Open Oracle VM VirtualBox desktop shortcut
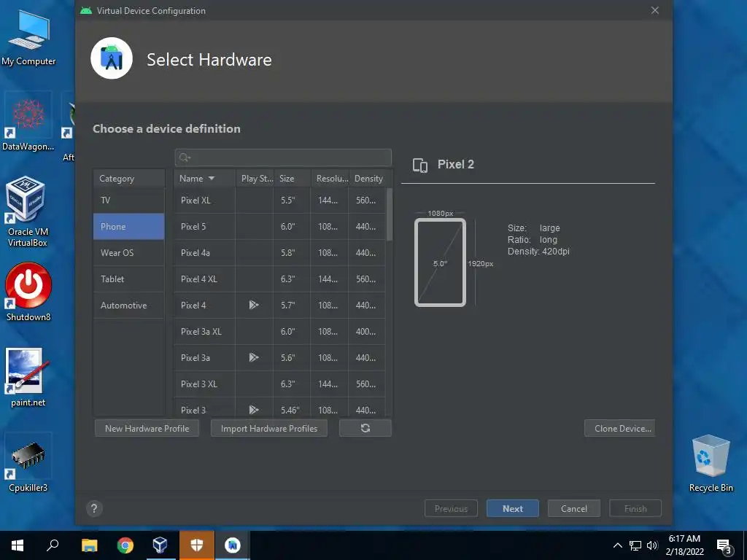 [x=27, y=212]
